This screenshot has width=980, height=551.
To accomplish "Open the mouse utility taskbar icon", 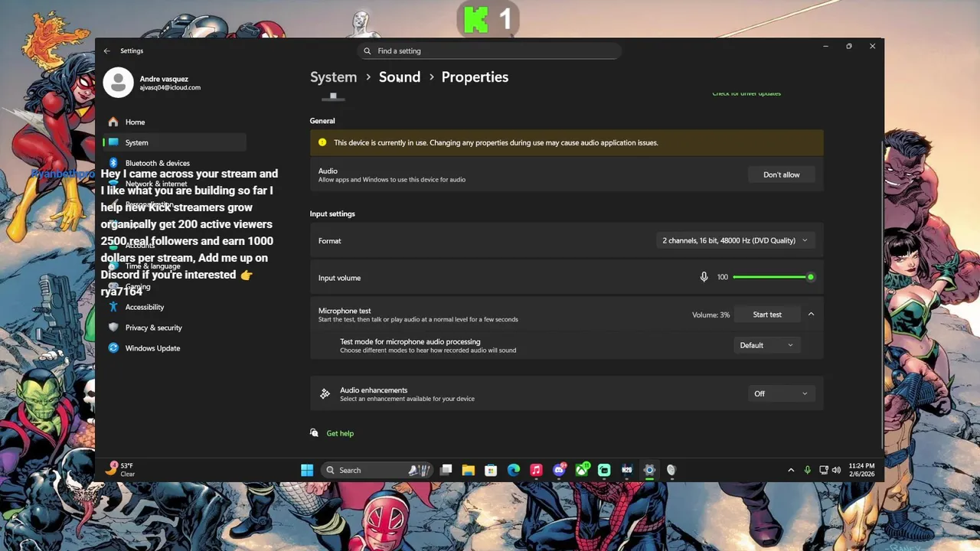I will pyautogui.click(x=671, y=470).
